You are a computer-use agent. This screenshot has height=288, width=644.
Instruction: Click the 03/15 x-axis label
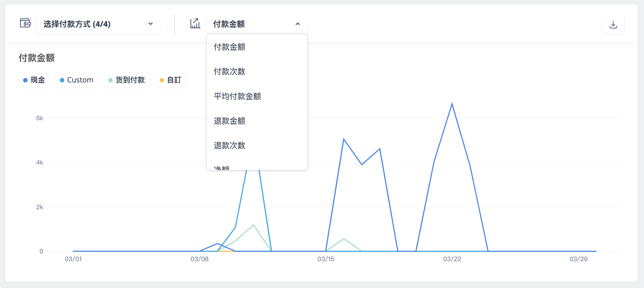(x=326, y=259)
